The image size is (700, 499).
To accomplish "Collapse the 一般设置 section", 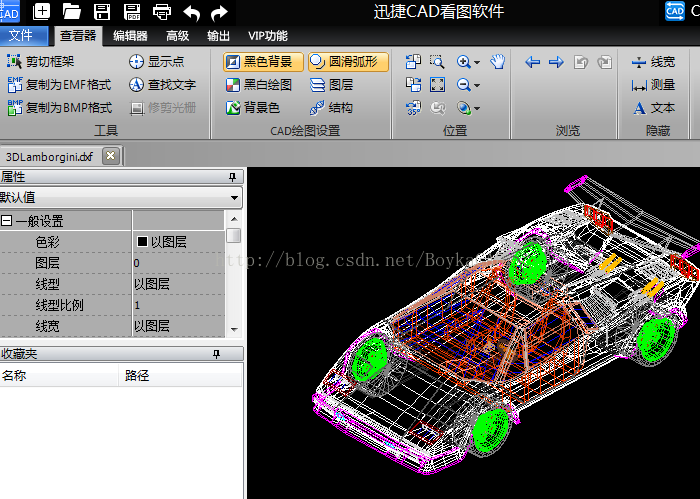I will [6, 221].
